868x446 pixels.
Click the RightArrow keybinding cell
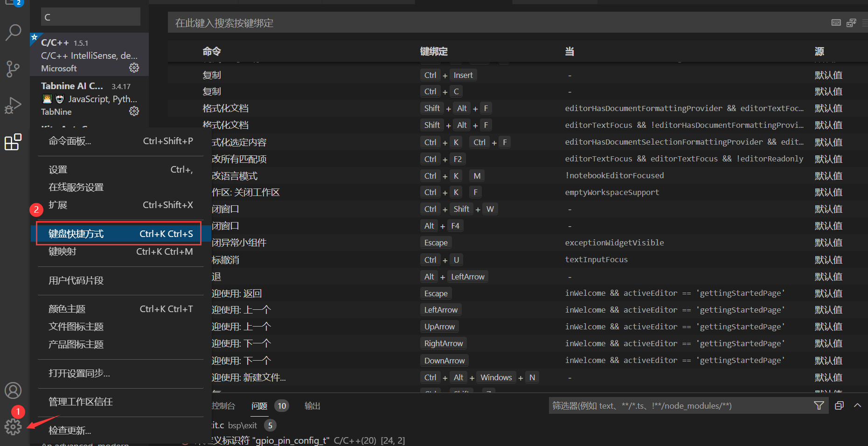444,343
